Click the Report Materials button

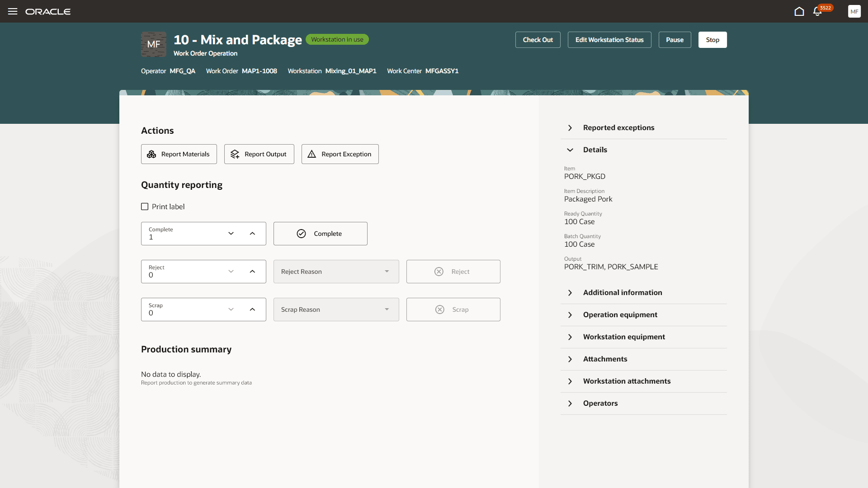[179, 154]
